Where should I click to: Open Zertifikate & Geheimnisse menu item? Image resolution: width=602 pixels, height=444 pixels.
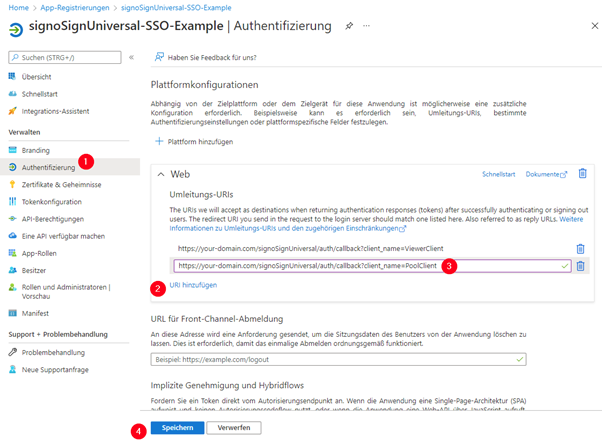[x=61, y=184]
